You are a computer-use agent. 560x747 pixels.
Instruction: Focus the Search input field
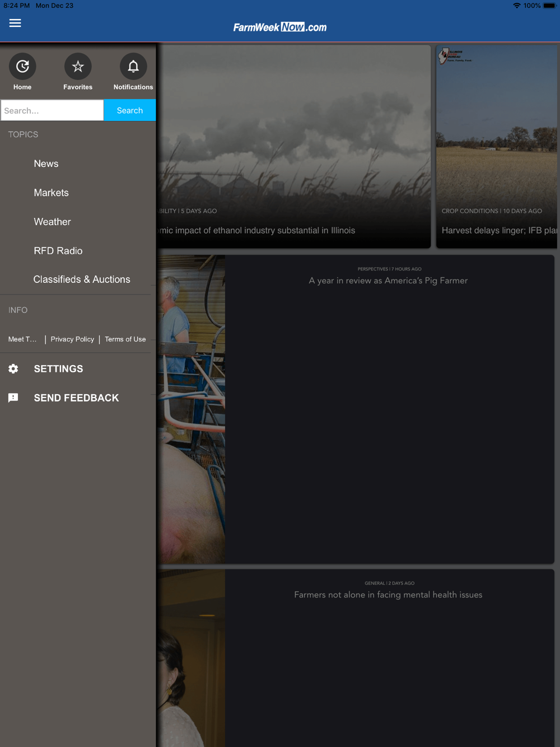(x=52, y=110)
